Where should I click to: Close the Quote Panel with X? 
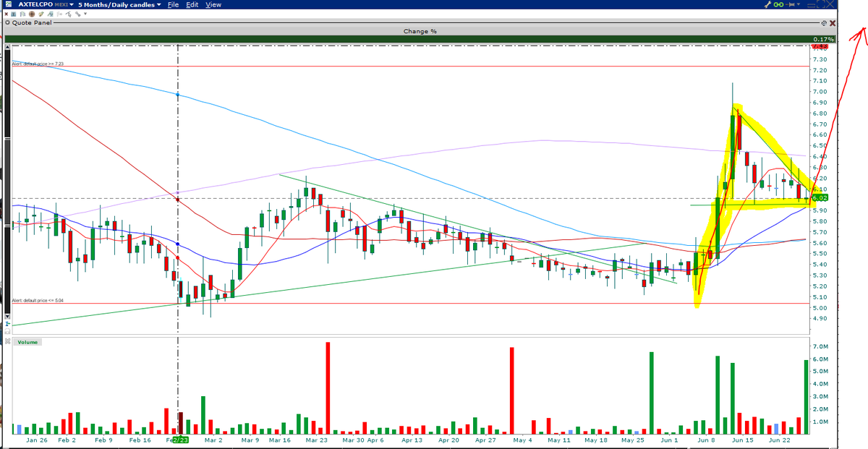833,23
